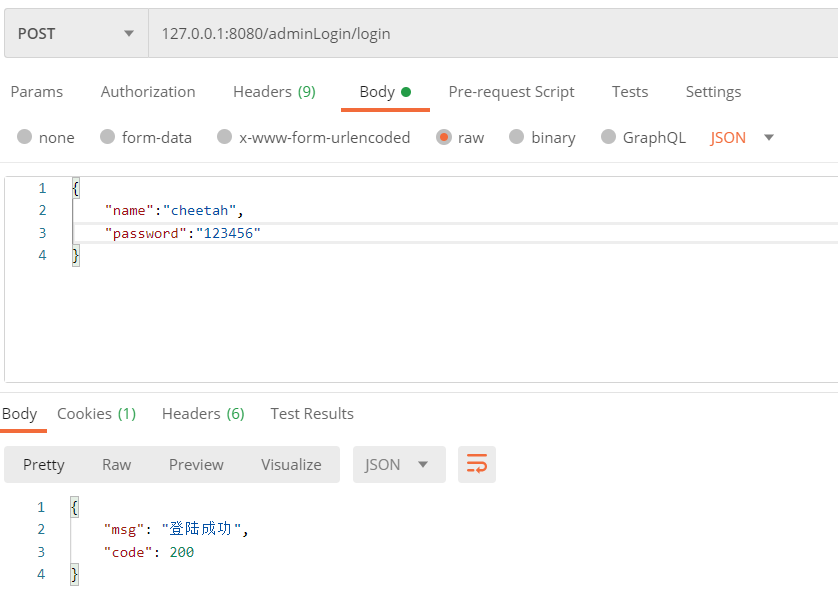Image resolution: width=838 pixels, height=615 pixels.
Task: Select x-www-form-urlencoded body type
Action: (314, 137)
